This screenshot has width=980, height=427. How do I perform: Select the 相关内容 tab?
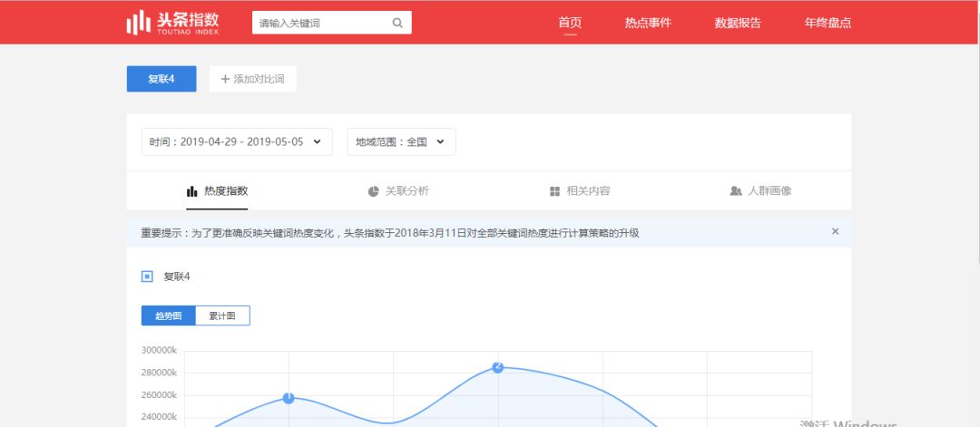coord(580,191)
